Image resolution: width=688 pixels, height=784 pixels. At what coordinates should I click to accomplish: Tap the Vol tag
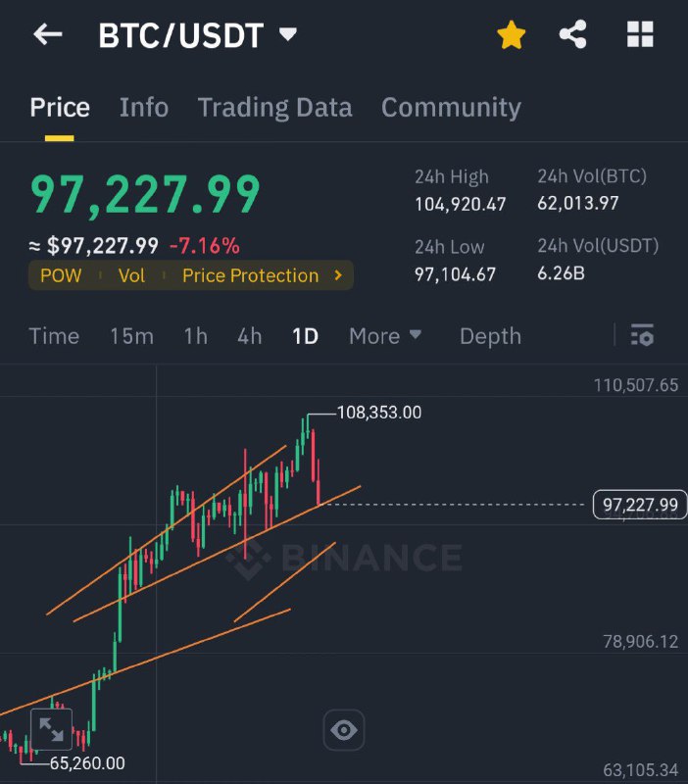click(131, 275)
